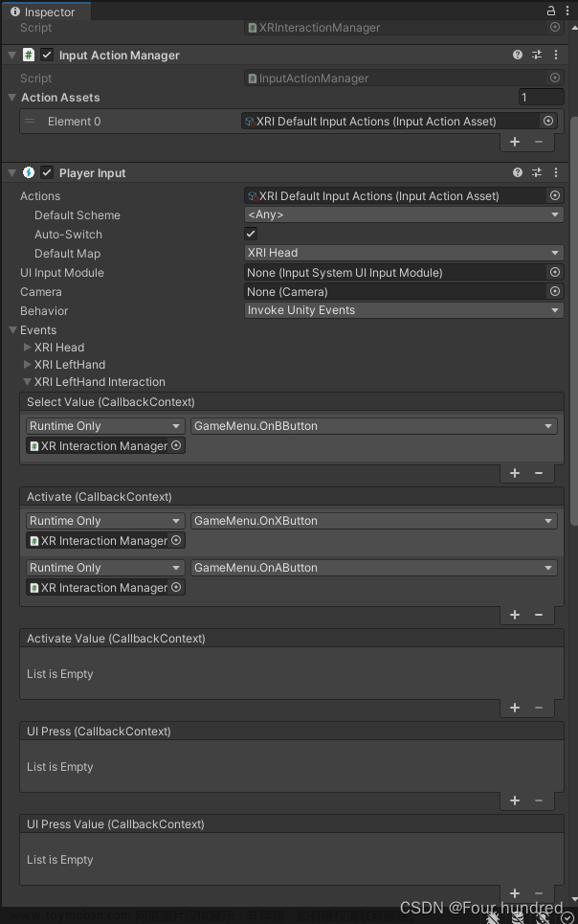The image size is (578, 924).
Task: Click the UI Input Module object picker
Action: [x=552, y=272]
